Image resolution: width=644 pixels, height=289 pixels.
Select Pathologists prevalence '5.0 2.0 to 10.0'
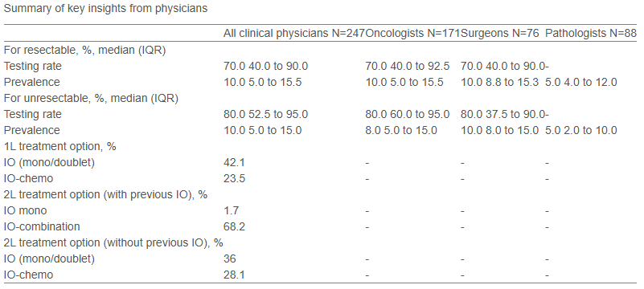(581, 130)
